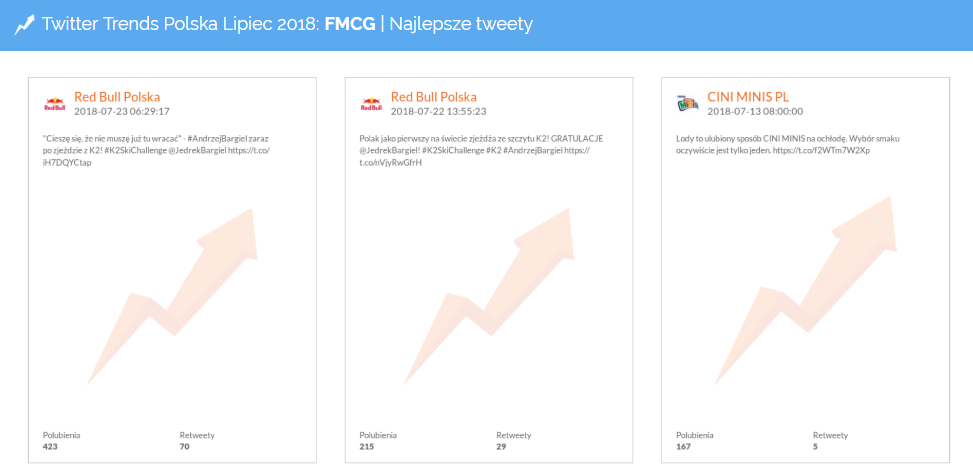Click Red Bull logo beside the 2018-07-22 tweet

[371, 103]
